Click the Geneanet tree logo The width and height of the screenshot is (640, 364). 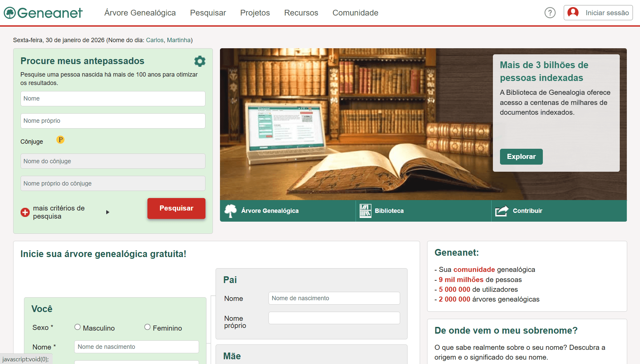[x=10, y=13]
